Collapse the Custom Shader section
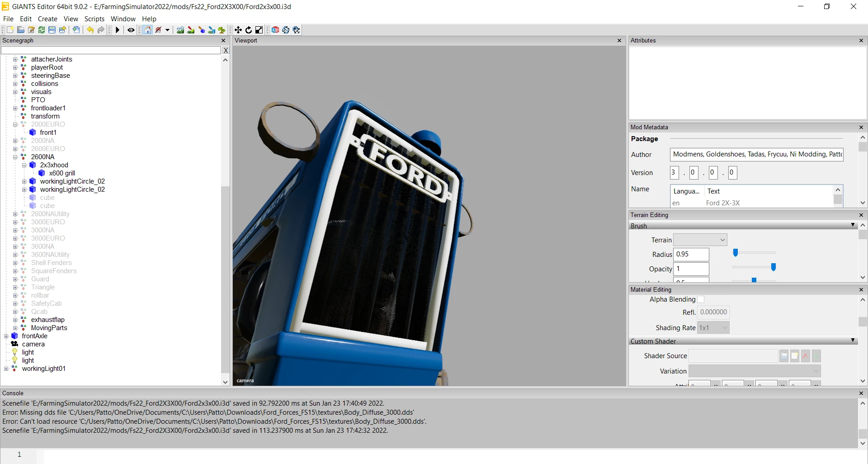The width and height of the screenshot is (868, 464). point(853,341)
